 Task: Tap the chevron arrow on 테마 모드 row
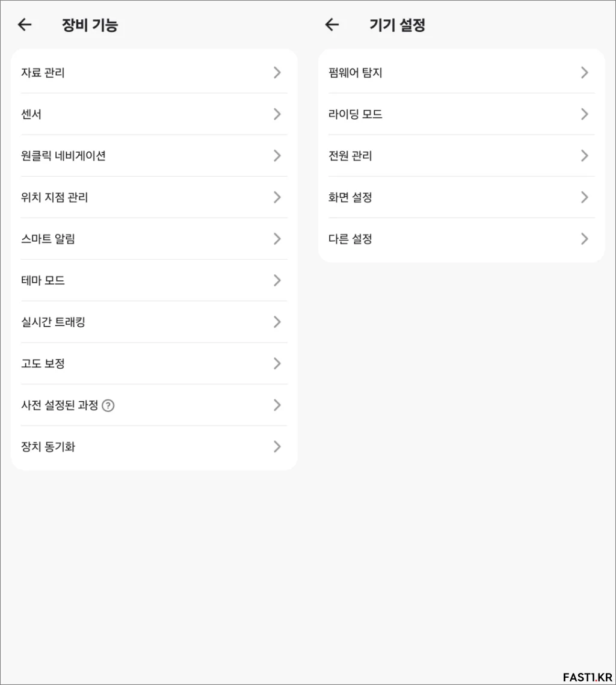pos(277,280)
